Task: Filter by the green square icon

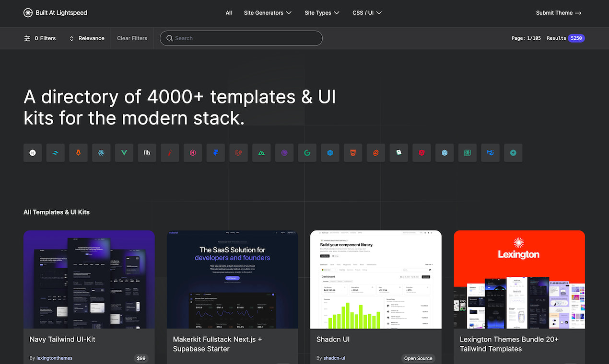Action: coord(468,153)
